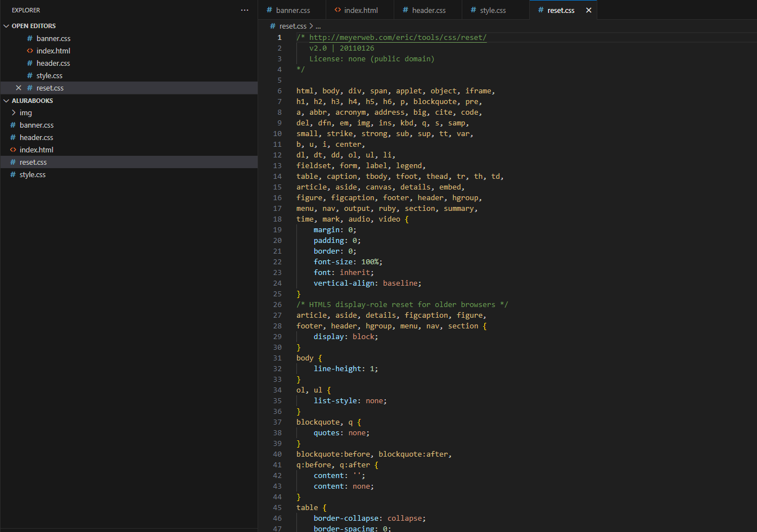The height and width of the screenshot is (532, 757).
Task: Click the CSS file icon on header.css tab
Action: tap(405, 10)
